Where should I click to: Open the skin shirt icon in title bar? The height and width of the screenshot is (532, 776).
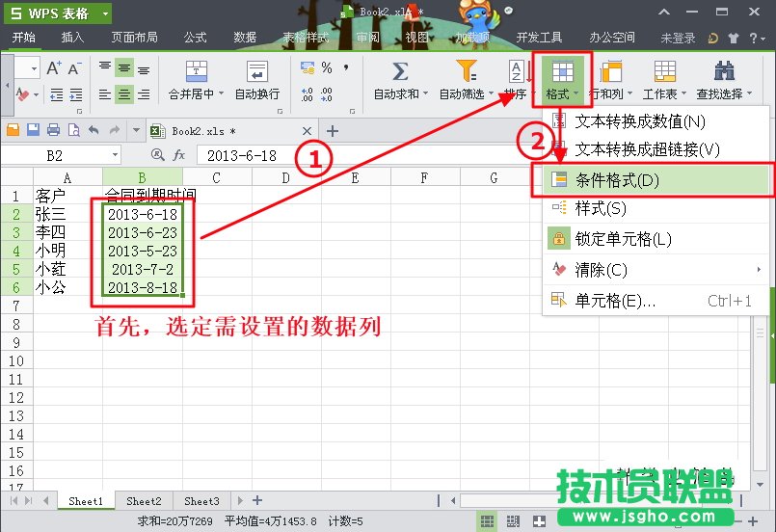[x=734, y=39]
